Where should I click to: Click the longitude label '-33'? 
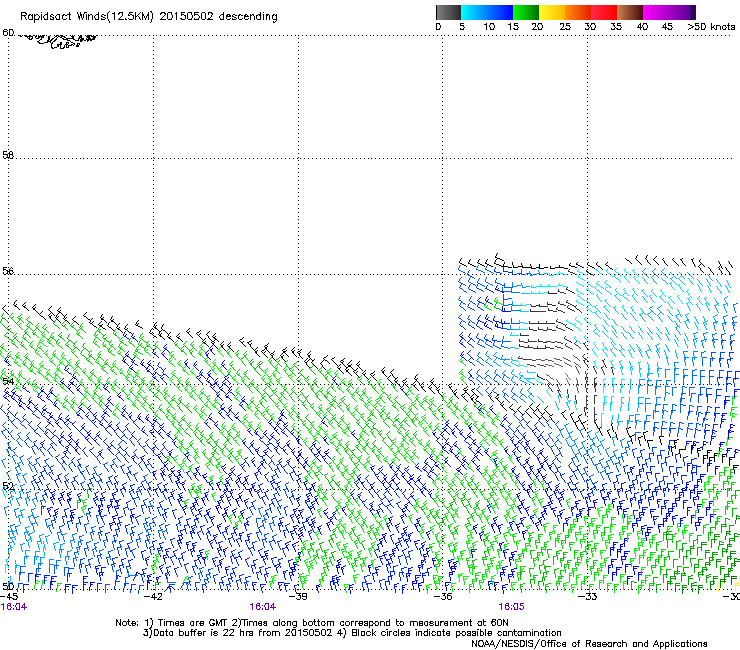(588, 597)
